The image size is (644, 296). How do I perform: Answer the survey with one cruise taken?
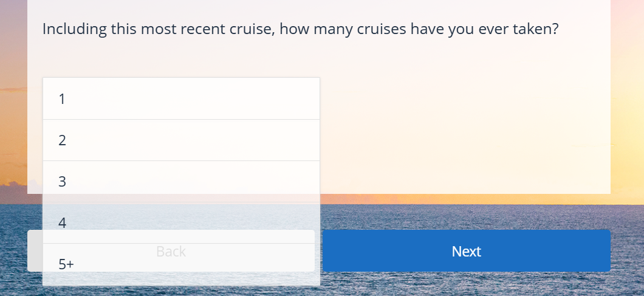[x=181, y=98]
